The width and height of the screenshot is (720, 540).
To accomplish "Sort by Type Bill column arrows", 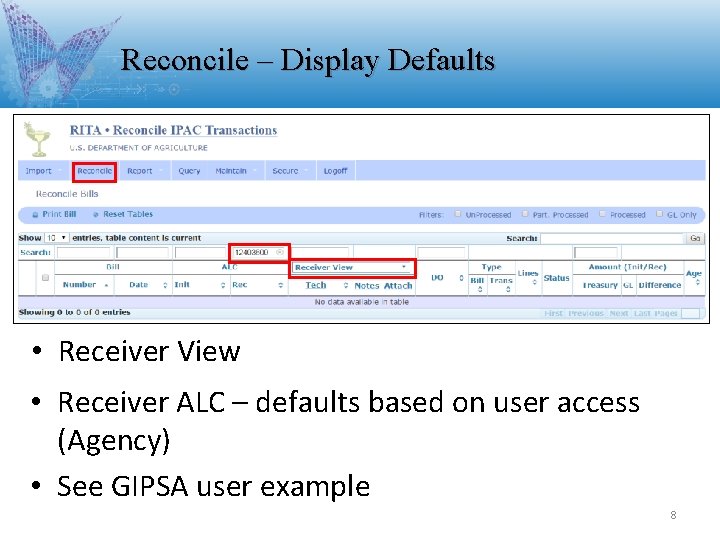I will coord(480,289).
